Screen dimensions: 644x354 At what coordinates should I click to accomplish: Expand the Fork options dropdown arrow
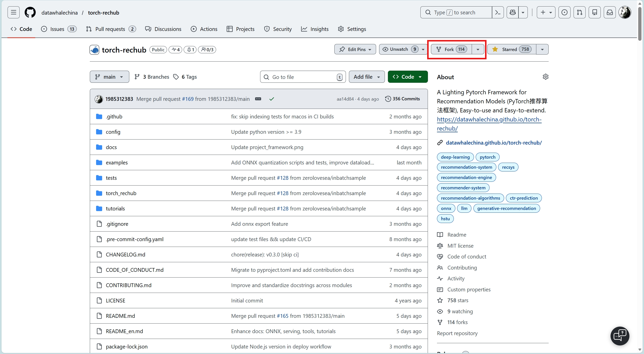click(478, 49)
